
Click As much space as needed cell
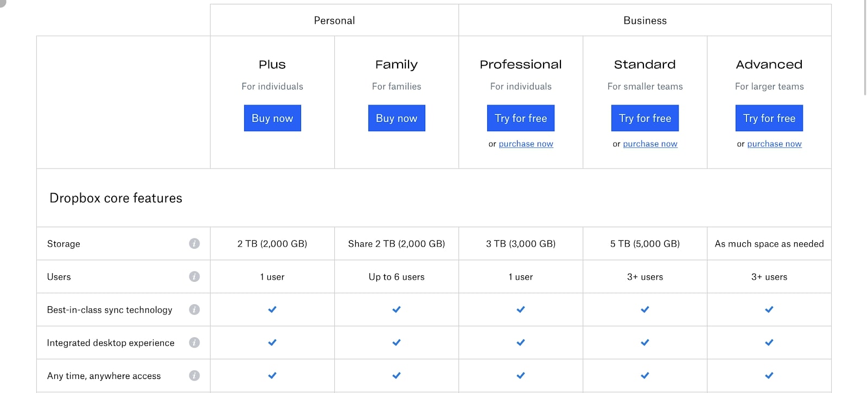(769, 244)
